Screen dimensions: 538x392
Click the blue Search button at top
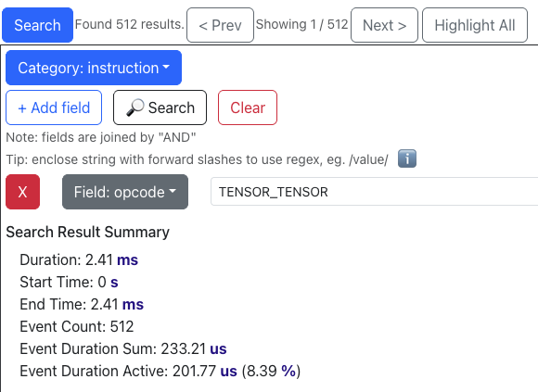[37, 25]
